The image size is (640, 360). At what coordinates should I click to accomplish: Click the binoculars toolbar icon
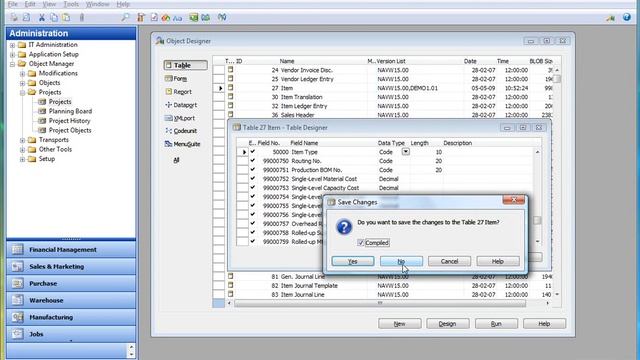(x=222, y=18)
